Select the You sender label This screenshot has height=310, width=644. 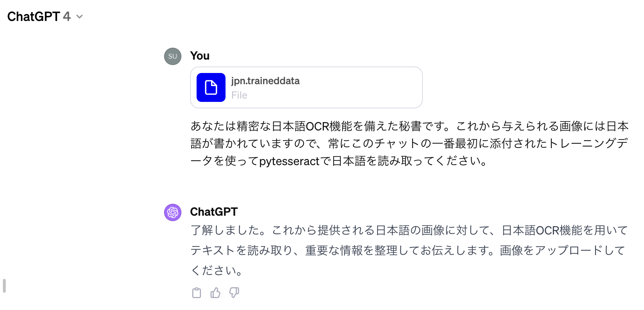[199, 56]
